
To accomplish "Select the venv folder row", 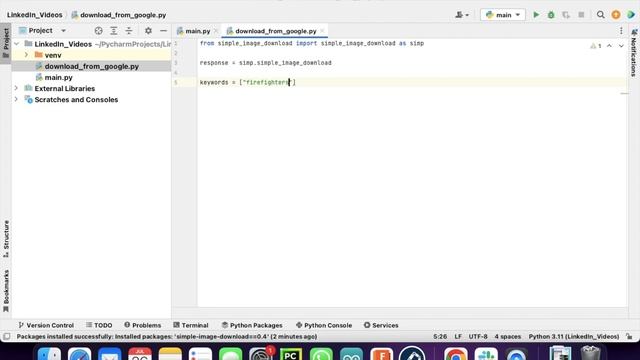I will tap(91, 55).
